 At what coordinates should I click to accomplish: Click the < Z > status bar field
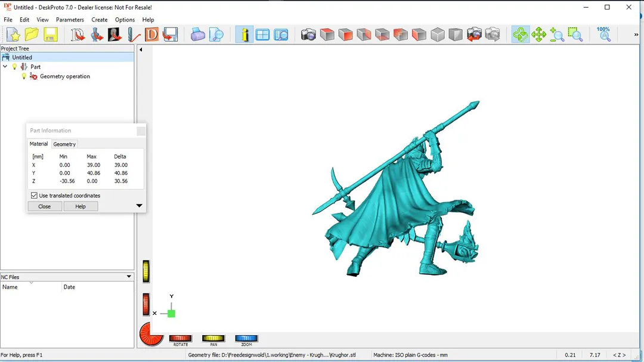coord(620,355)
